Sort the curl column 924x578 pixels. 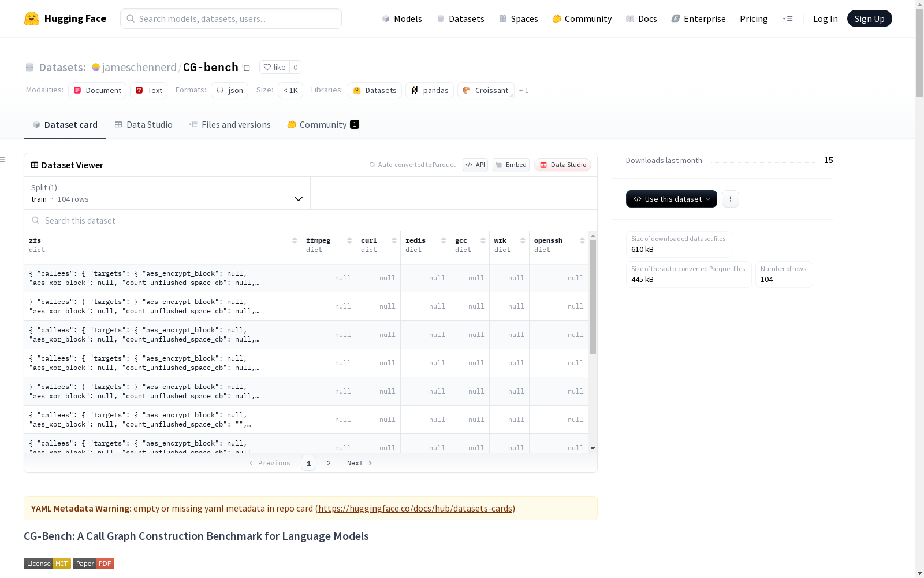(x=394, y=240)
